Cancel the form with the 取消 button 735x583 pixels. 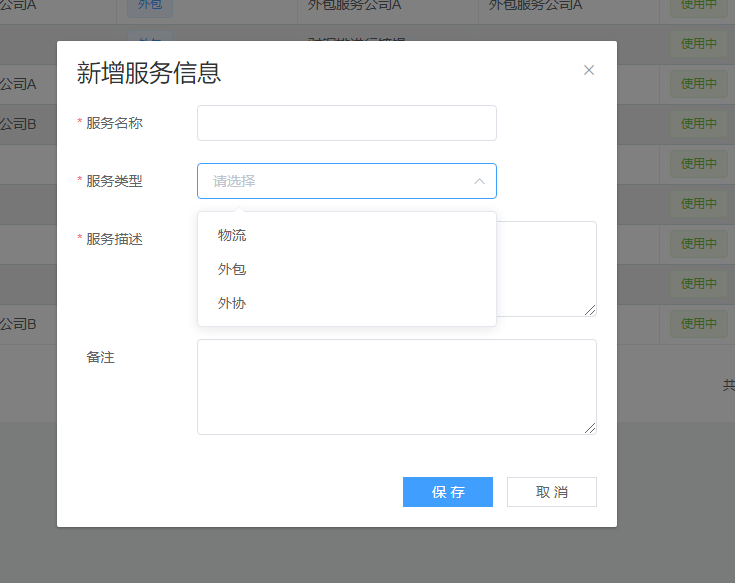point(551,492)
